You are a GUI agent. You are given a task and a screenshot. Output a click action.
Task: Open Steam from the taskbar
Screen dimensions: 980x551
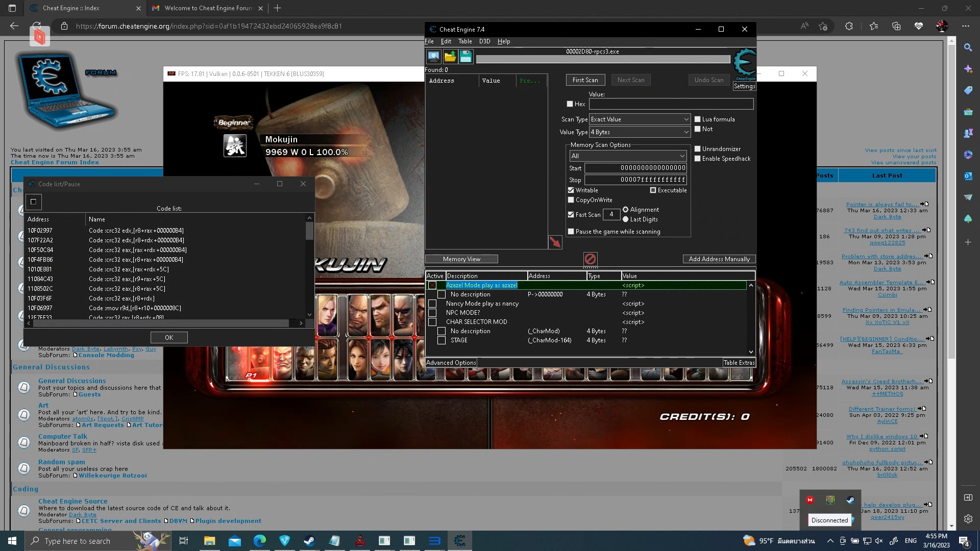[309, 541]
